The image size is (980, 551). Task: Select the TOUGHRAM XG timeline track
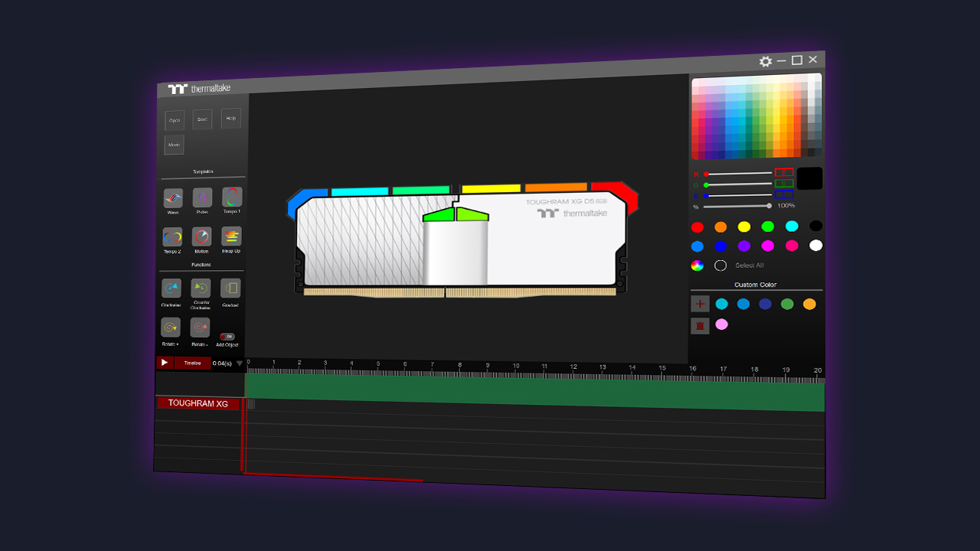pos(199,403)
